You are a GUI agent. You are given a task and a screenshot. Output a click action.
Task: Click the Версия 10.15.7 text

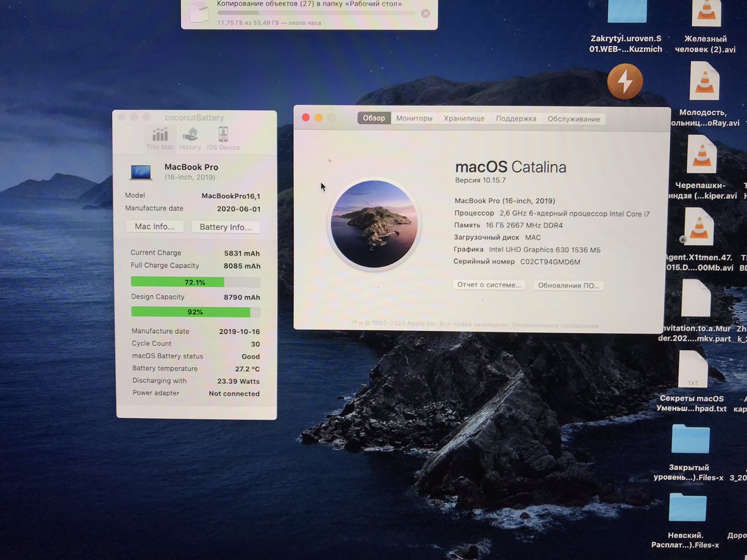tap(480, 180)
